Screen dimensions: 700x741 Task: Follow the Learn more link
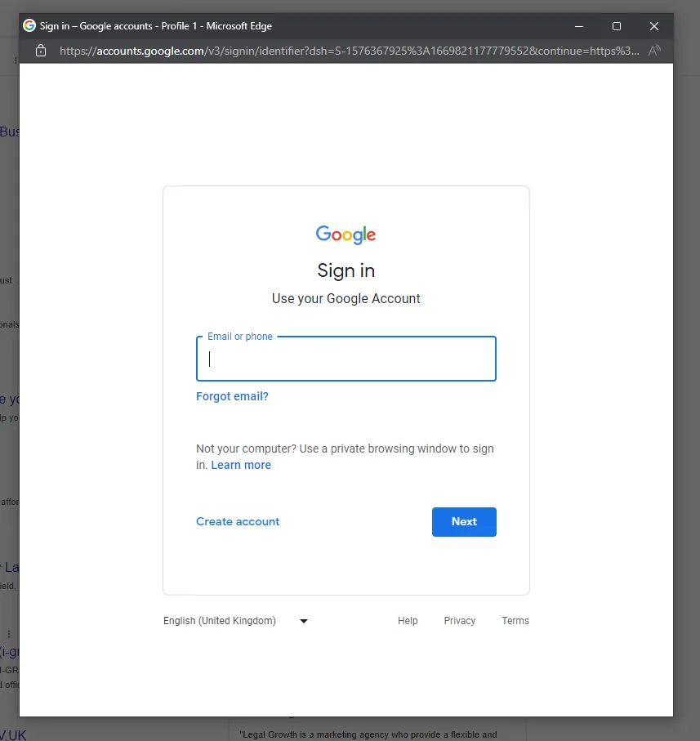tap(241, 465)
